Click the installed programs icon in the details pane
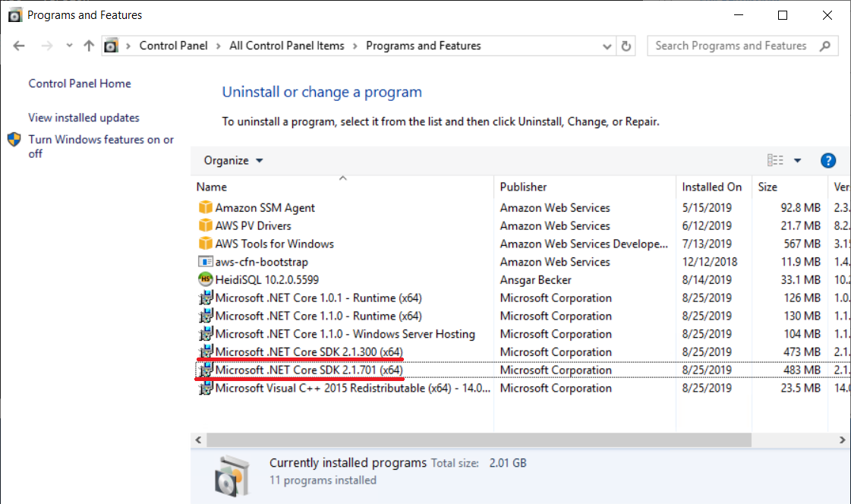Image resolution: width=851 pixels, height=504 pixels. tap(232, 477)
